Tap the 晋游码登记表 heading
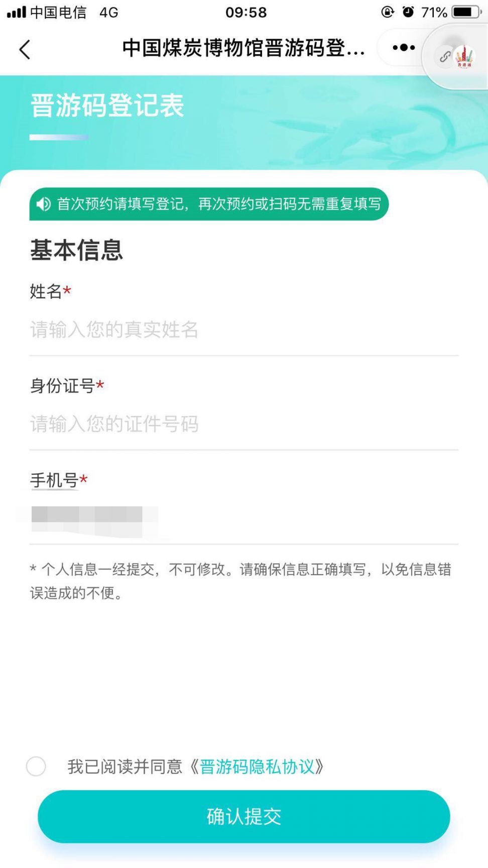The height and width of the screenshot is (868, 488). coord(107,105)
